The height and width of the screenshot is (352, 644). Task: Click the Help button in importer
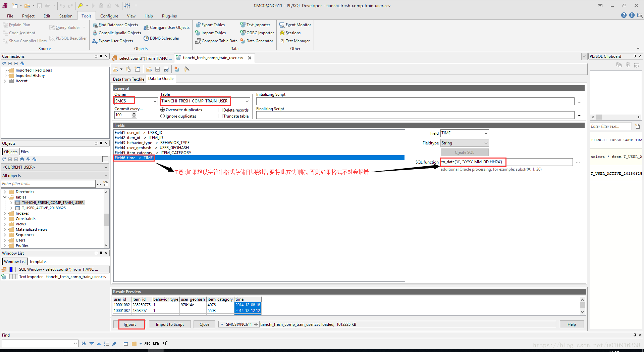click(x=572, y=324)
